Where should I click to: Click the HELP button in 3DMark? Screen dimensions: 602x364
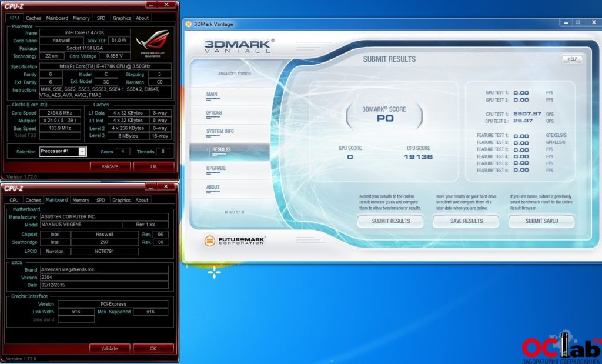[x=572, y=59]
